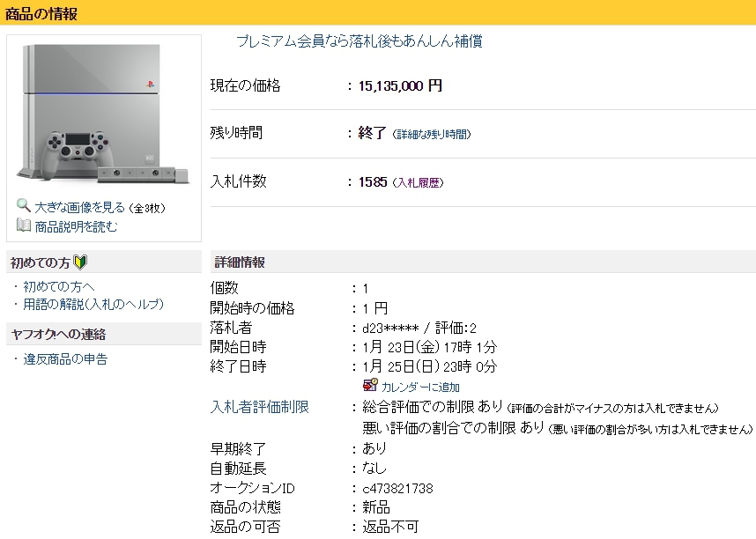Open the プレミアム会員なら落札後もあんしん補償 link

click(x=359, y=41)
